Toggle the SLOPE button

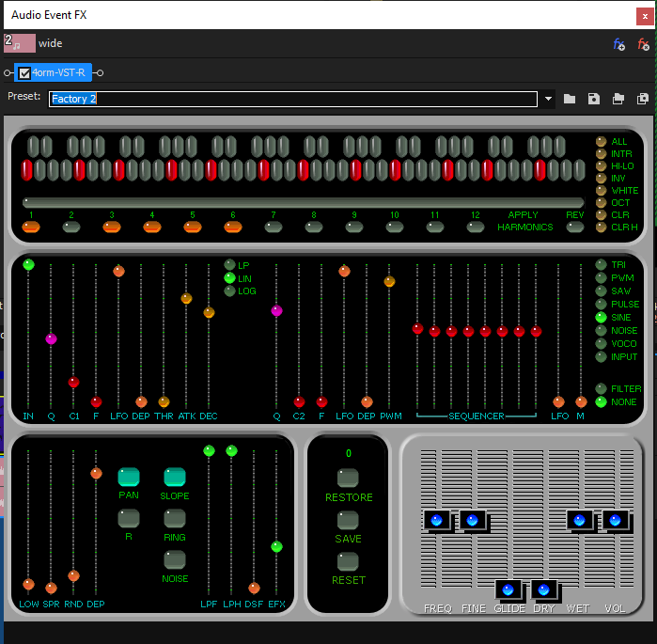[174, 477]
